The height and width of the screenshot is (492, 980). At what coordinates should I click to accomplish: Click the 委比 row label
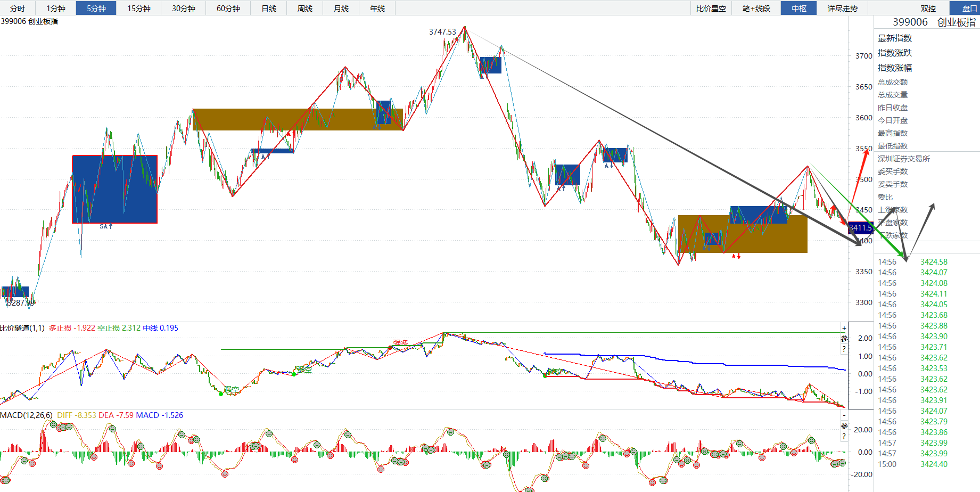[885, 197]
